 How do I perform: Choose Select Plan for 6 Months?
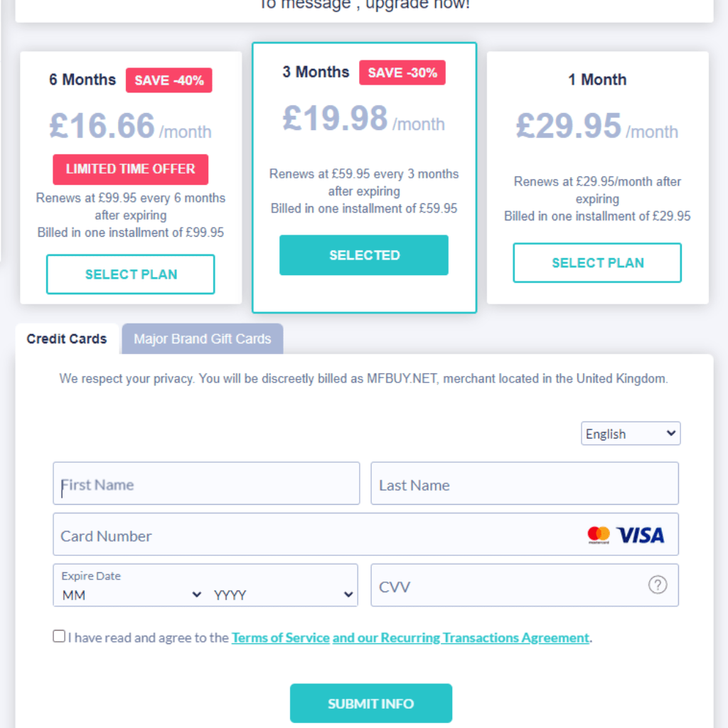131,274
